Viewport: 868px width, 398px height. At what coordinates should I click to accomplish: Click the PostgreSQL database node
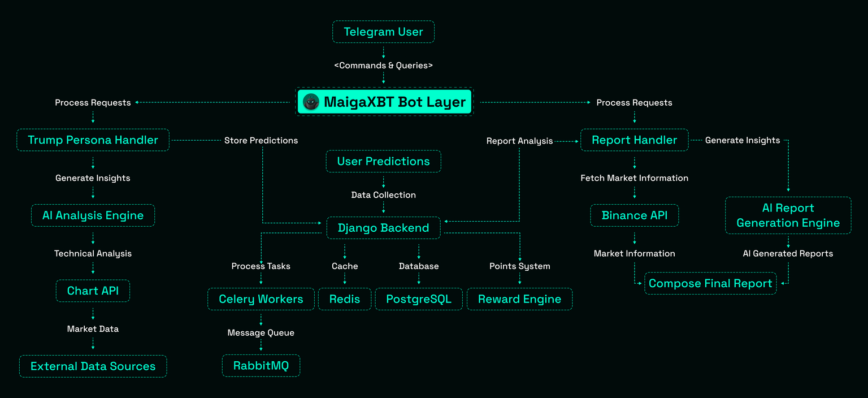(x=418, y=299)
